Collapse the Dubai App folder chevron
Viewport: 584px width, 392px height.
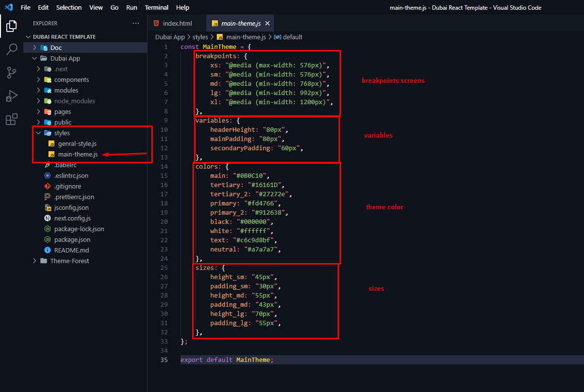tap(34, 58)
